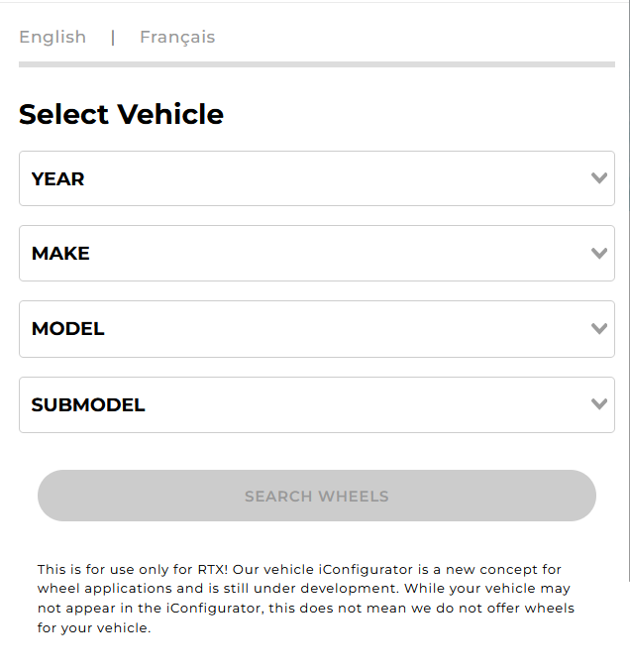Click the iConfigurator disclaimer paragraph
Viewport: 630px width, 672px height.
click(307, 599)
